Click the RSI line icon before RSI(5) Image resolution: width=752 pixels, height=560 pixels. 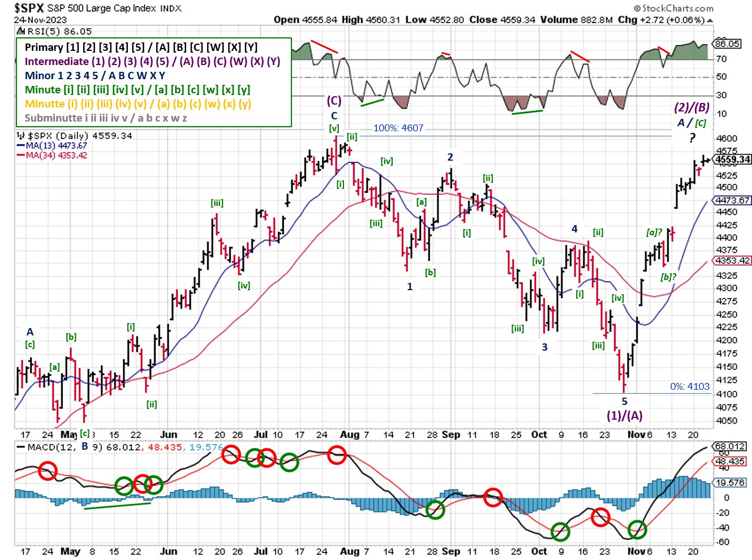click(x=20, y=32)
